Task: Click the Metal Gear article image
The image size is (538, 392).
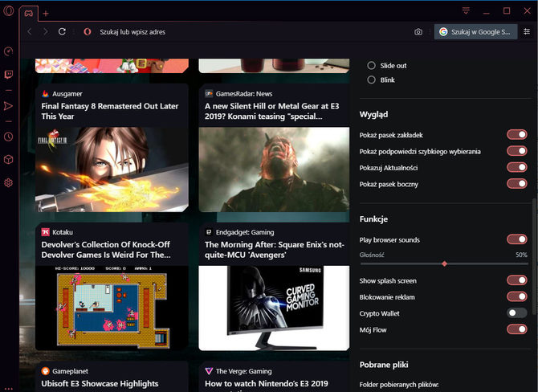Action: (x=274, y=169)
